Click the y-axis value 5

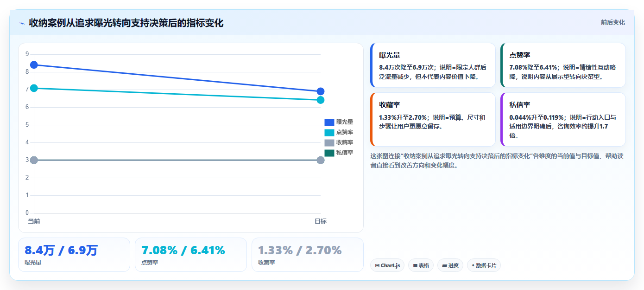[x=27, y=125]
